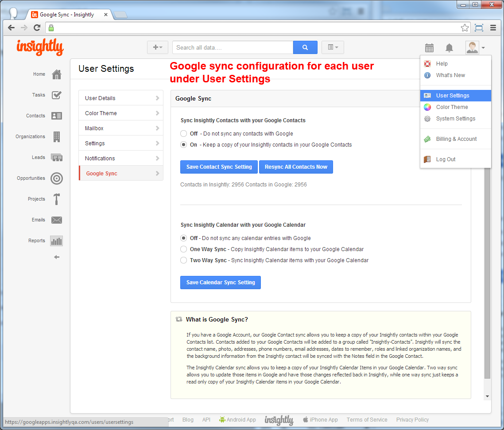Click the Search all data field
This screenshot has width=504, height=430.
pyautogui.click(x=233, y=47)
